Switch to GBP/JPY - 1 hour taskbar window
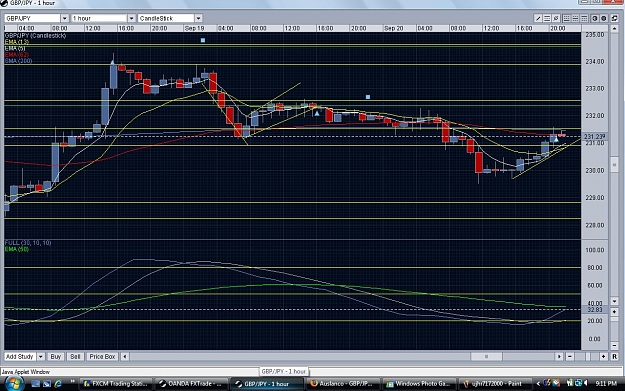The image size is (625, 391). coord(267,384)
